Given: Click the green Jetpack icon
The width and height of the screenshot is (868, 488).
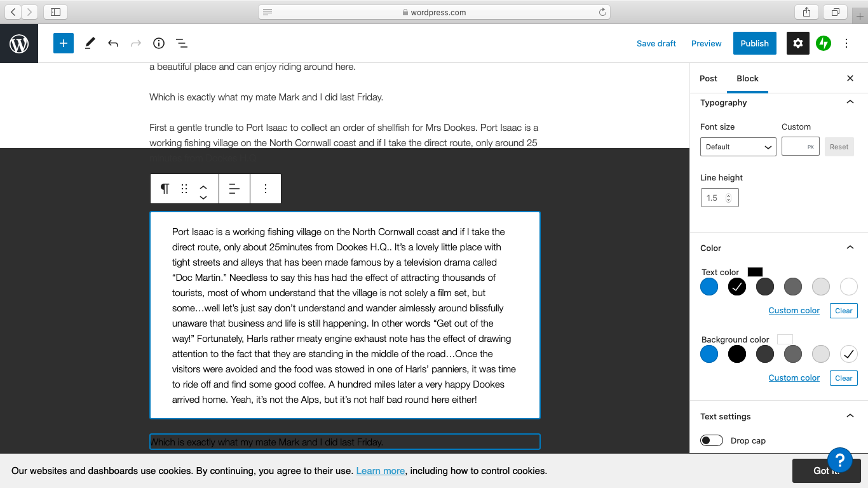Looking at the screenshot, I should point(824,43).
